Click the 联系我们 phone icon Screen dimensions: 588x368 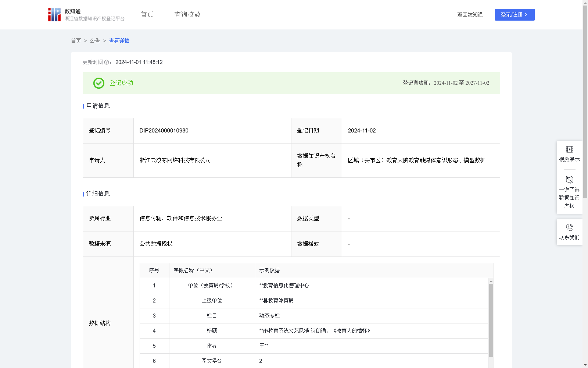[569, 227]
